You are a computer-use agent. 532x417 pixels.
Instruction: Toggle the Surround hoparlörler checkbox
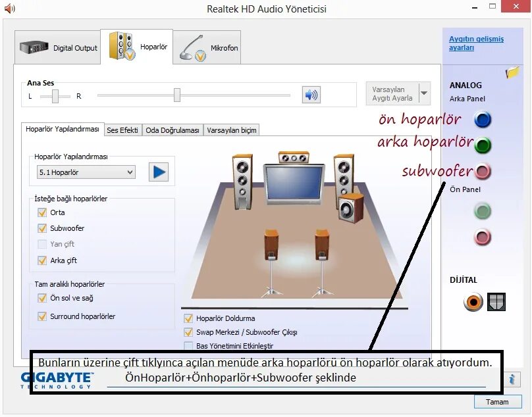pyautogui.click(x=42, y=316)
